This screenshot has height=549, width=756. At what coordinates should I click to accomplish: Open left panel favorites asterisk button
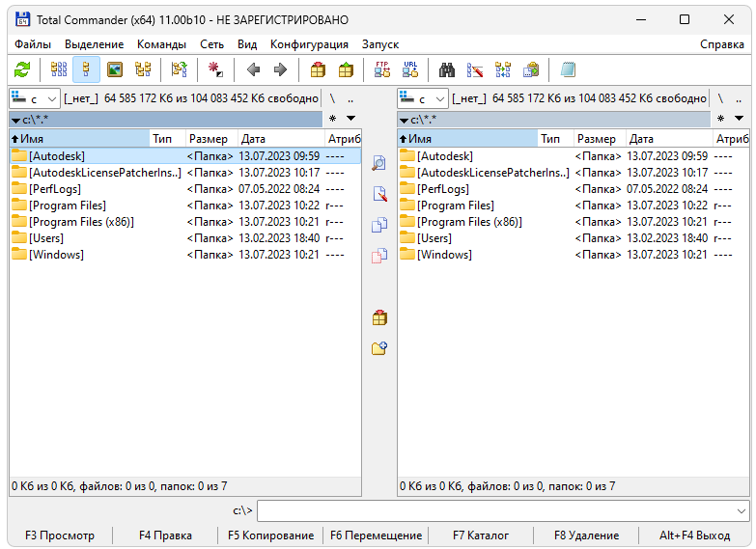tap(333, 118)
